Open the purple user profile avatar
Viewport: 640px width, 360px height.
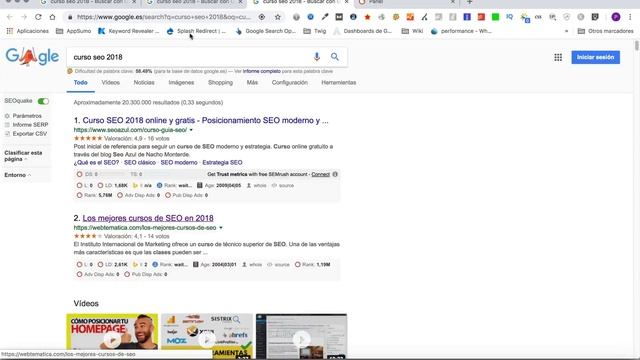[x=616, y=17]
